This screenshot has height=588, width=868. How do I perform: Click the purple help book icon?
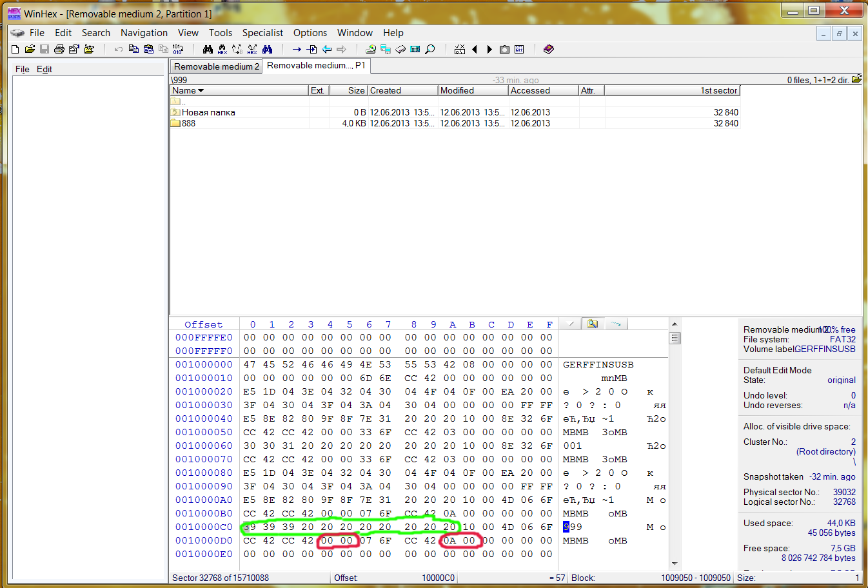(x=549, y=49)
